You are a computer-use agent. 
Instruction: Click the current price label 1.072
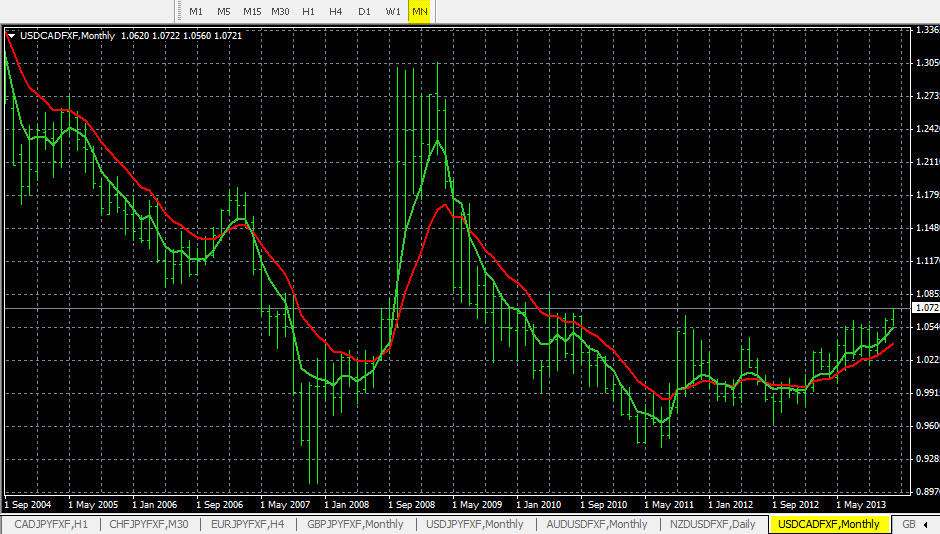click(x=925, y=308)
